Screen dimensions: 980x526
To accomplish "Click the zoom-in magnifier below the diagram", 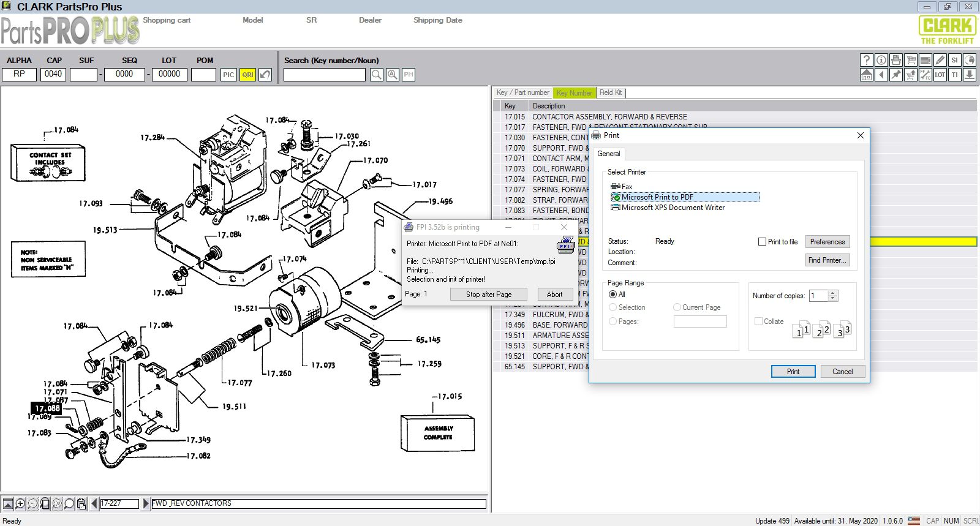I will (20, 503).
